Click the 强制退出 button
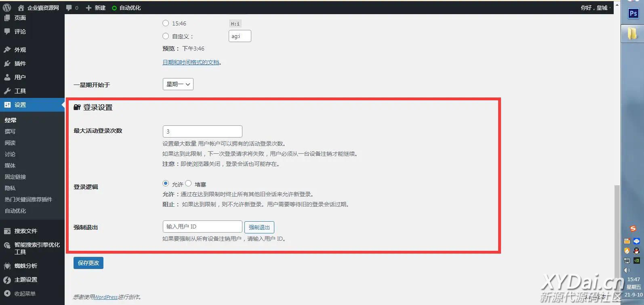The width and height of the screenshot is (644, 305). point(259,227)
